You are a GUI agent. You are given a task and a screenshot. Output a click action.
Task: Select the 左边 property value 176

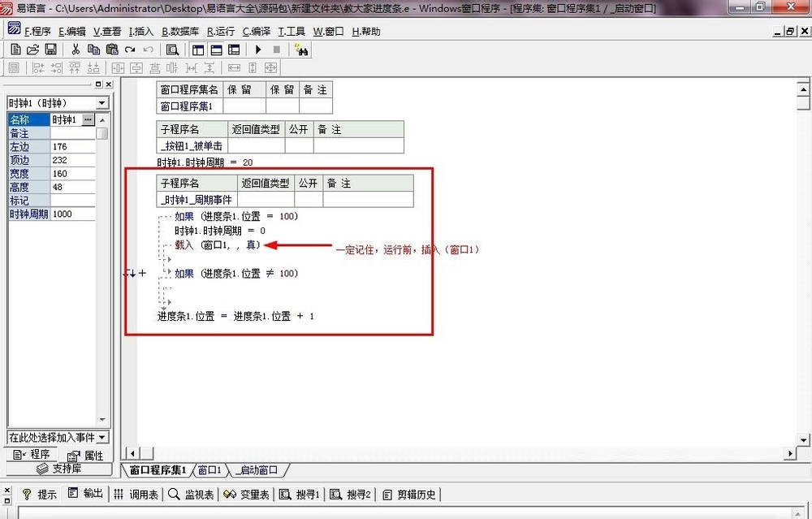72,146
